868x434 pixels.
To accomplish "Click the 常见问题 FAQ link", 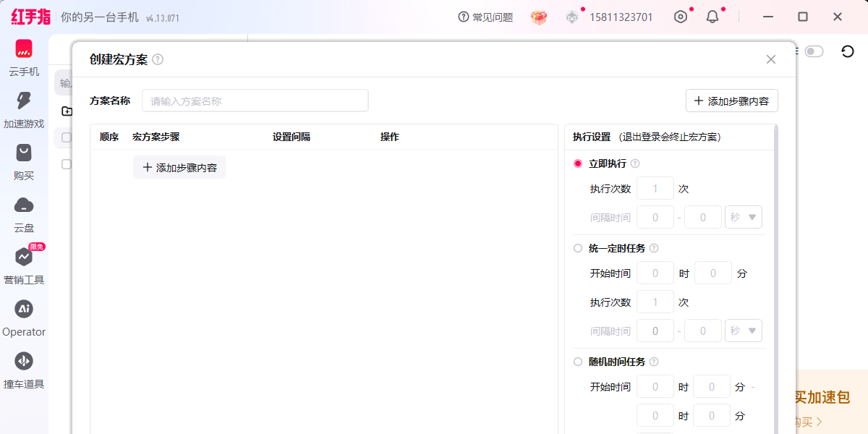I will click(485, 17).
